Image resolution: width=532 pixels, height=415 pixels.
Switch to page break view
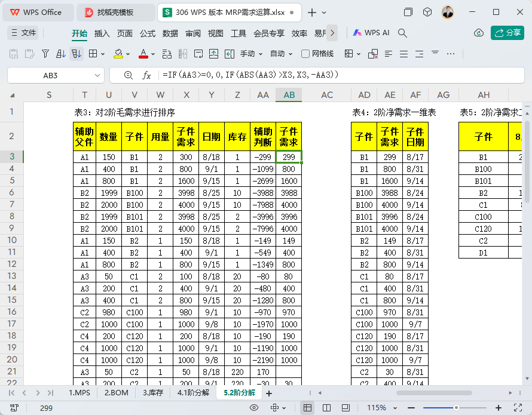(x=326, y=408)
